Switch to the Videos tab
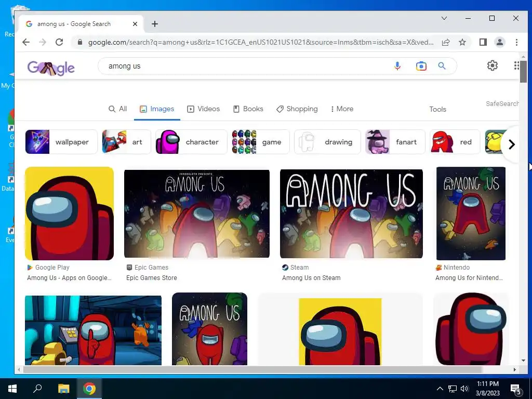Image resolution: width=532 pixels, height=399 pixels. point(204,109)
